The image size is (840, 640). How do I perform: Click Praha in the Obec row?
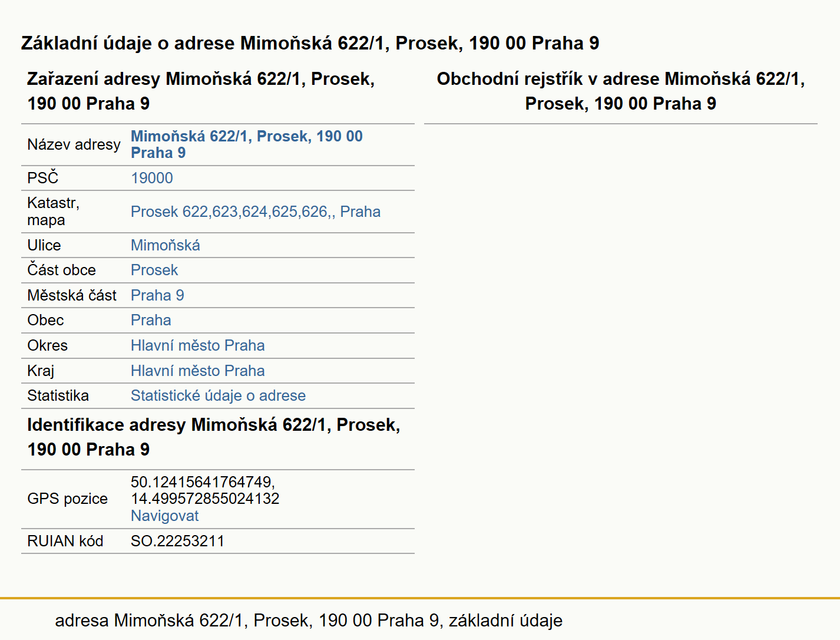(151, 320)
